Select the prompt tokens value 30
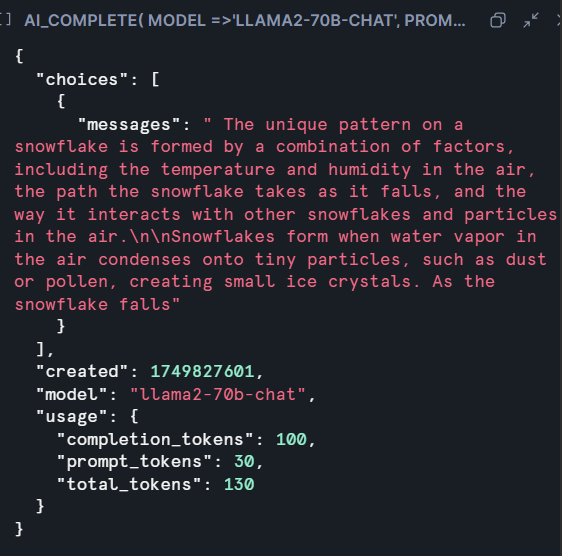This screenshot has width=562, height=556. (x=244, y=462)
